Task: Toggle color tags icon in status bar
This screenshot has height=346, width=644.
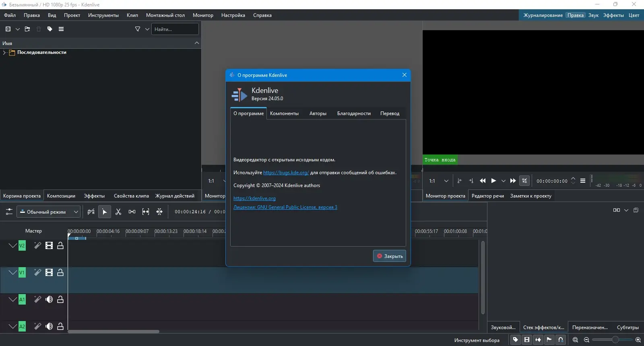Action: (x=516, y=340)
